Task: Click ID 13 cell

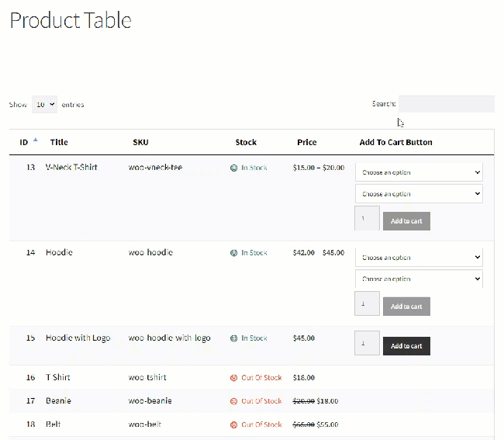Action: [x=30, y=168]
